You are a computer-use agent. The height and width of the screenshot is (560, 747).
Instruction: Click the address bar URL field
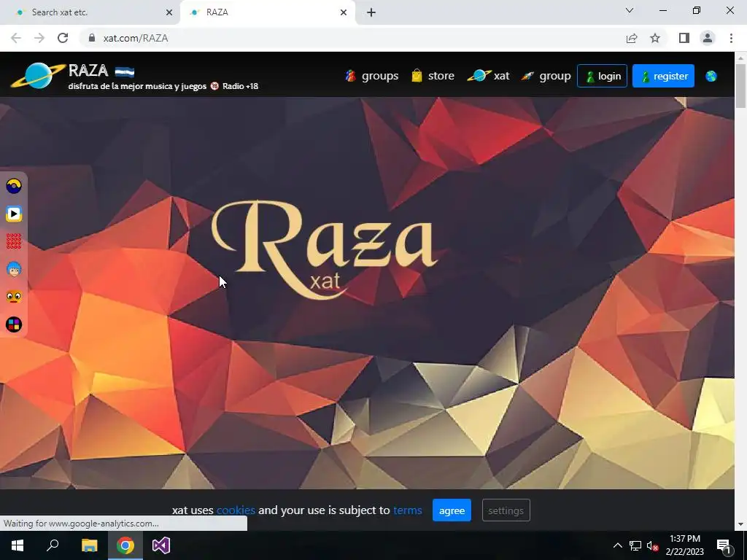click(352, 38)
